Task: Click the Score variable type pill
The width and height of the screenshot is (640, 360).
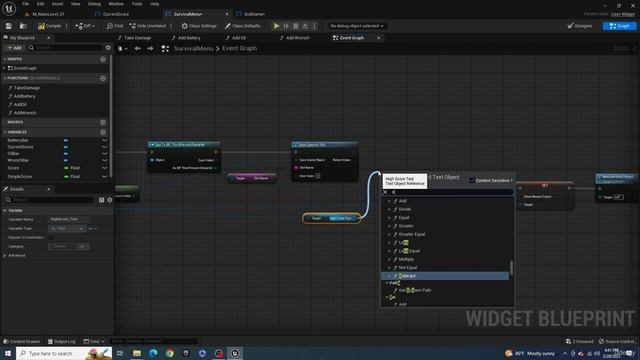Action: [72, 168]
